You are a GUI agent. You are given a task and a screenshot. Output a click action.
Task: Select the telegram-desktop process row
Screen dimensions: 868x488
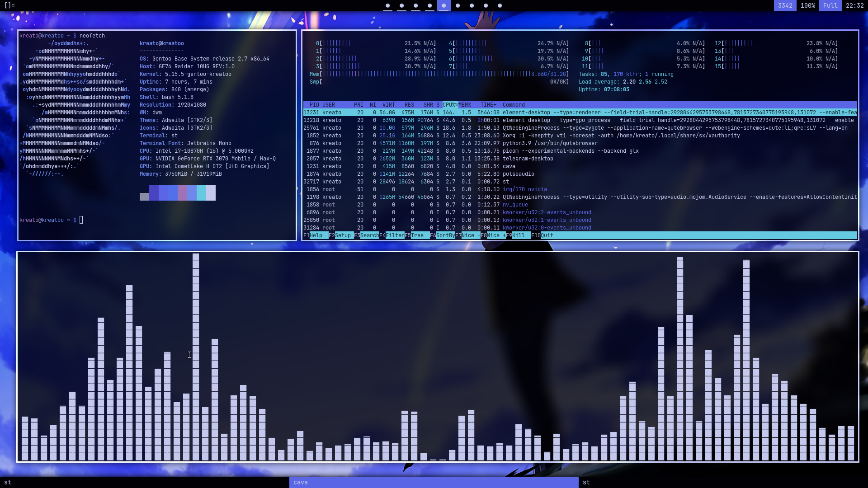528,159
